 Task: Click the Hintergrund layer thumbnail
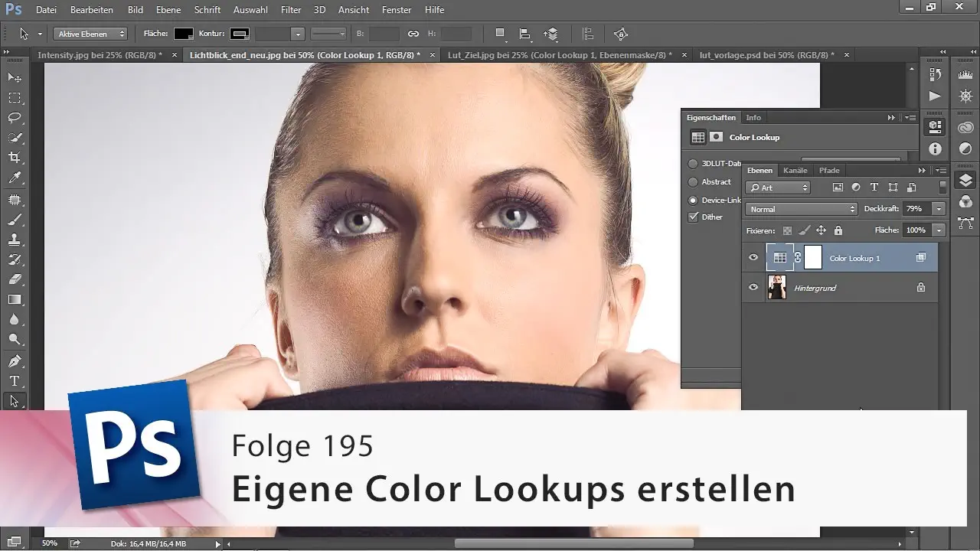point(778,287)
